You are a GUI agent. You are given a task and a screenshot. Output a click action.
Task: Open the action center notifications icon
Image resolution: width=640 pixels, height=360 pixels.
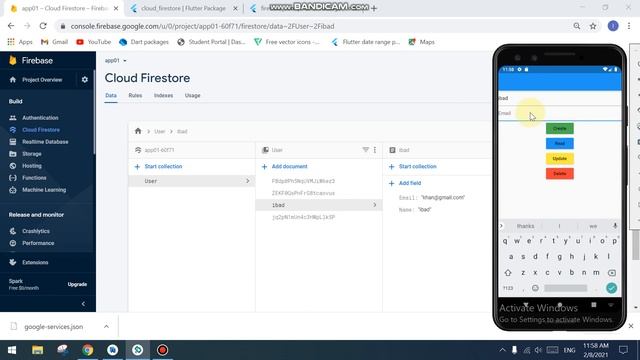point(623,350)
